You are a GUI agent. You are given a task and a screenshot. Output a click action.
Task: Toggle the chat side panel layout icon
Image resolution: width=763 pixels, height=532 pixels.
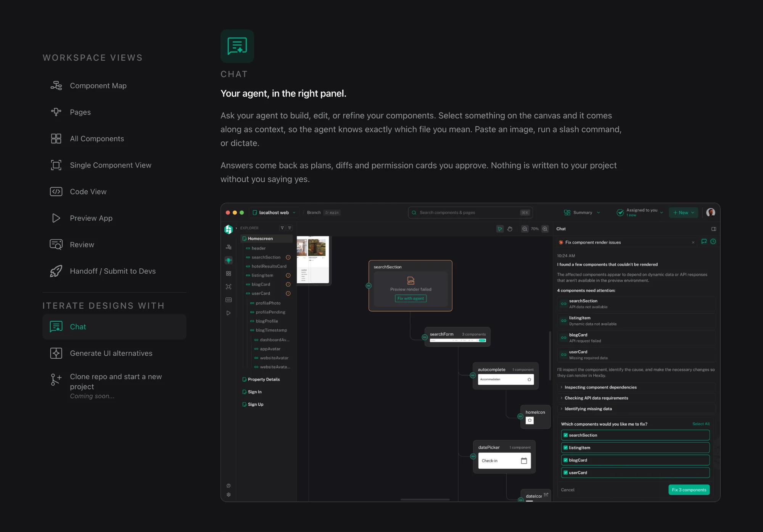[x=713, y=229]
